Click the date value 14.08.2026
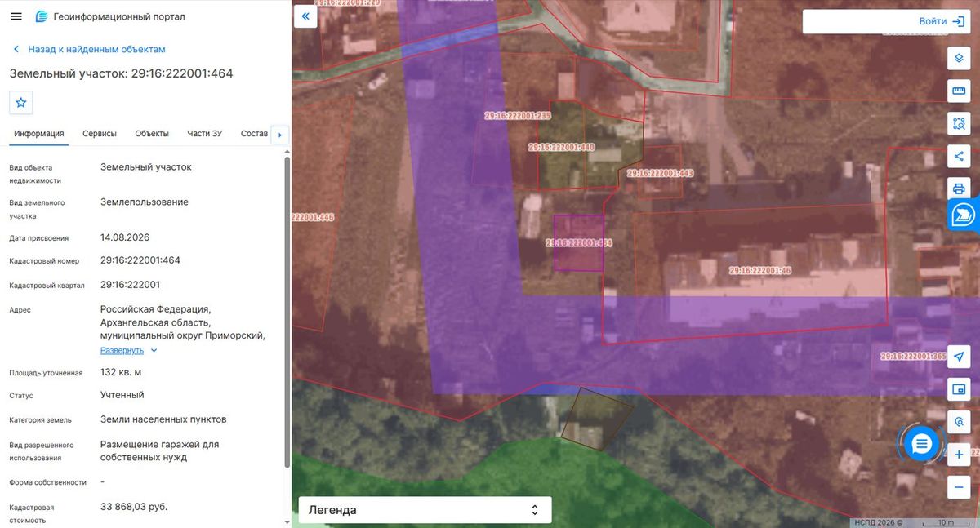 tap(125, 237)
